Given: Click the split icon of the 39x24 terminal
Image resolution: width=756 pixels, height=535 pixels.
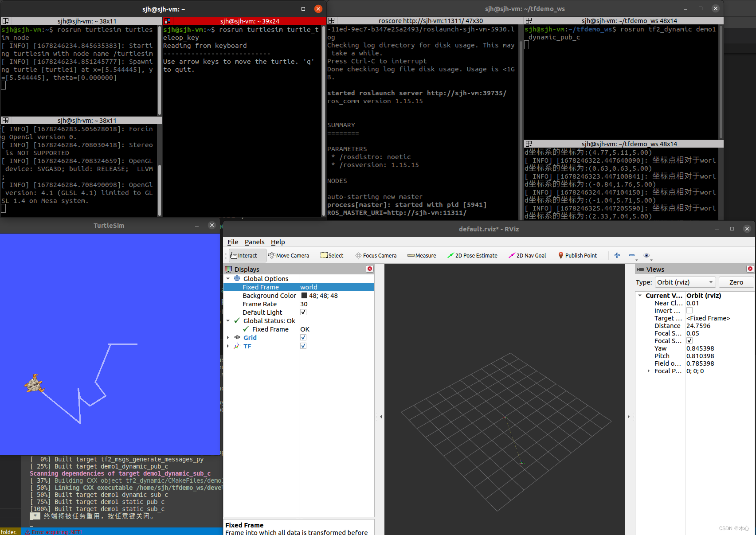Looking at the screenshot, I should [167, 21].
